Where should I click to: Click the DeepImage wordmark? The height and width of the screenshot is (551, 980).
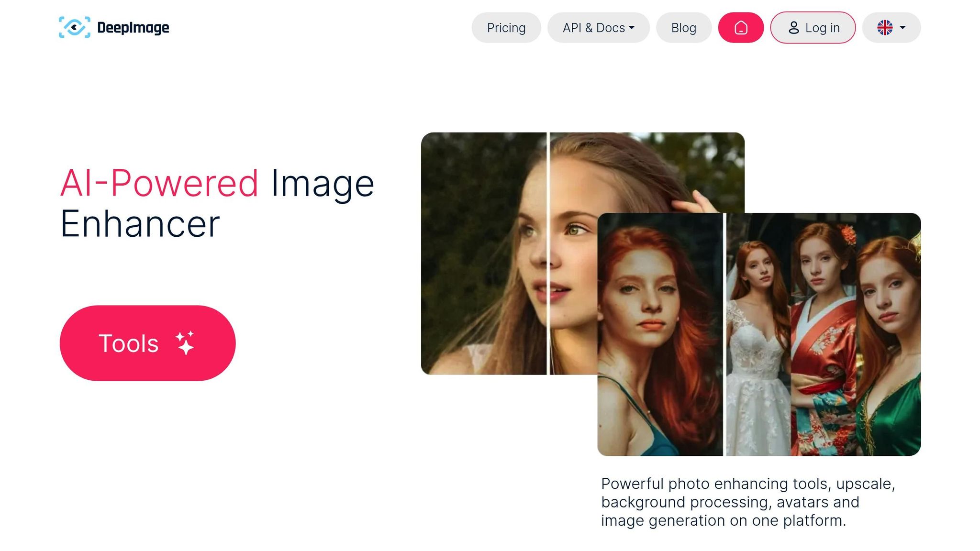coord(134,27)
